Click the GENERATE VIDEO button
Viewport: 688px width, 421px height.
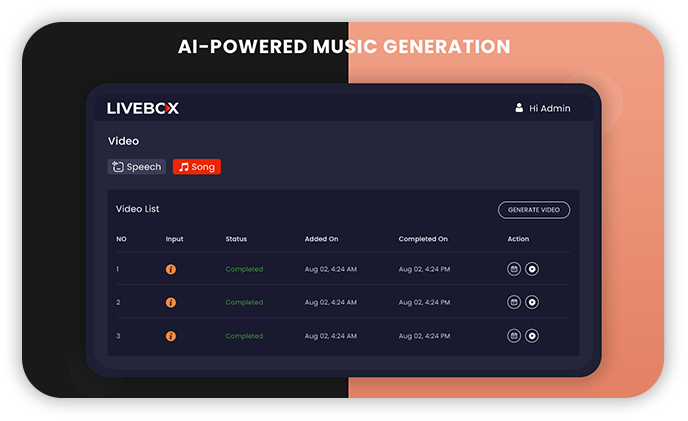(x=534, y=210)
